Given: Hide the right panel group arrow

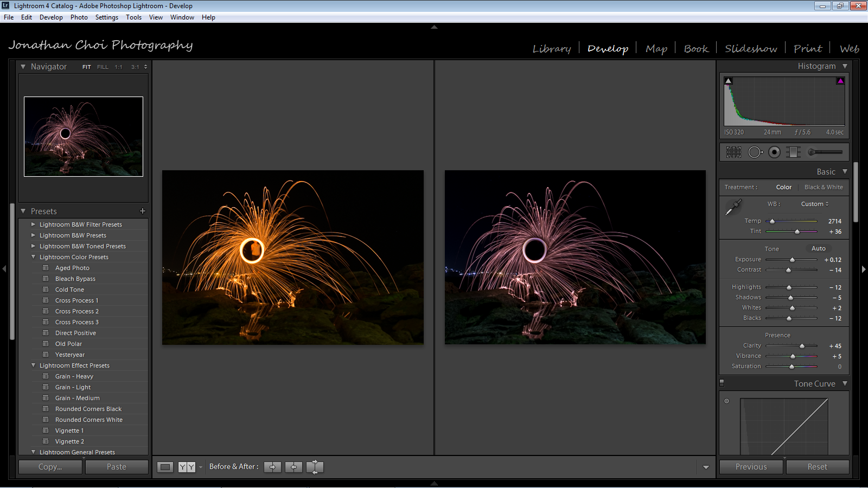Looking at the screenshot, I should click(864, 269).
